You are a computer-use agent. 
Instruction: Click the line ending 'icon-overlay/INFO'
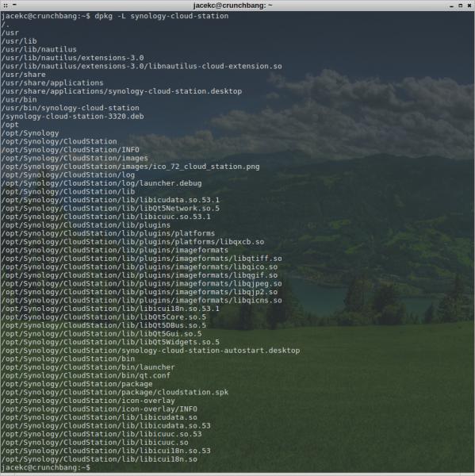(99, 409)
